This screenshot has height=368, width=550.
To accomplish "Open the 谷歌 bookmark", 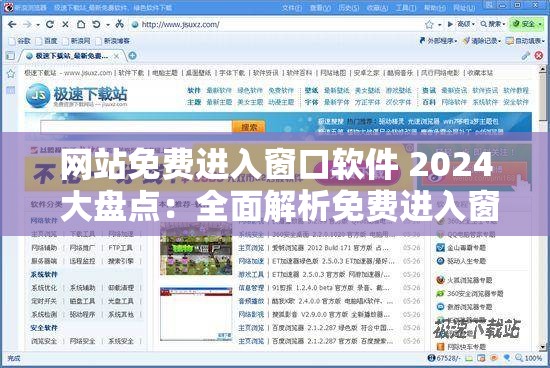I will (x=20, y=41).
